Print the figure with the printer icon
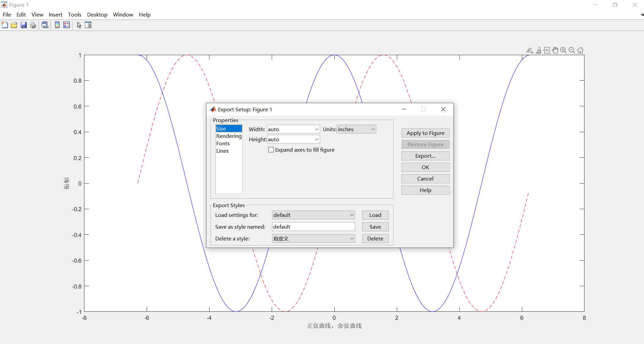Image resolution: width=644 pixels, height=344 pixels. pos(33,25)
